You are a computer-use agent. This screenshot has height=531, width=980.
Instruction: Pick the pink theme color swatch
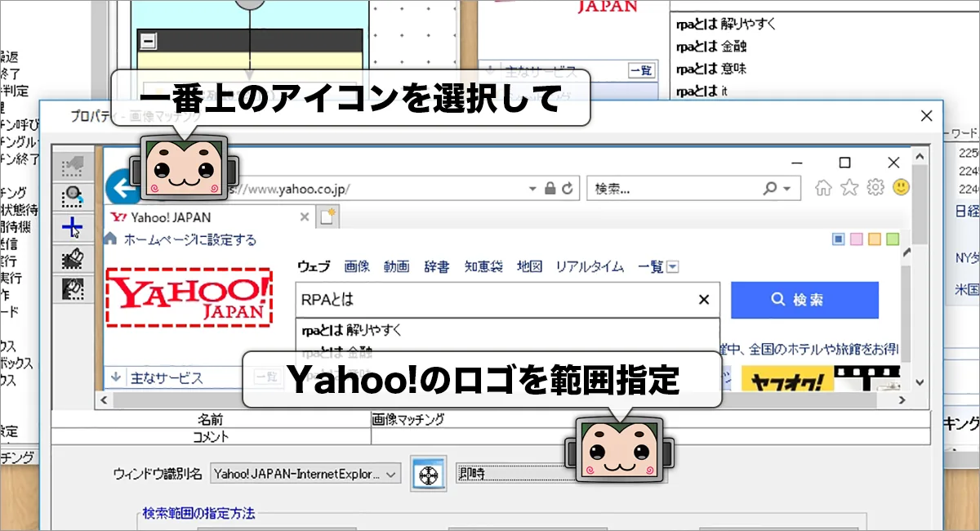pos(856,239)
